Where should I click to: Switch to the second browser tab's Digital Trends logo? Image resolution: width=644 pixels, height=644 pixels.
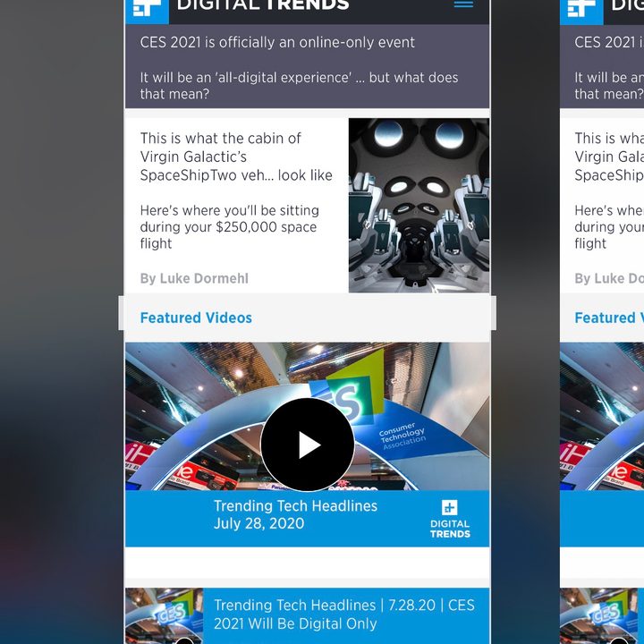(x=581, y=10)
